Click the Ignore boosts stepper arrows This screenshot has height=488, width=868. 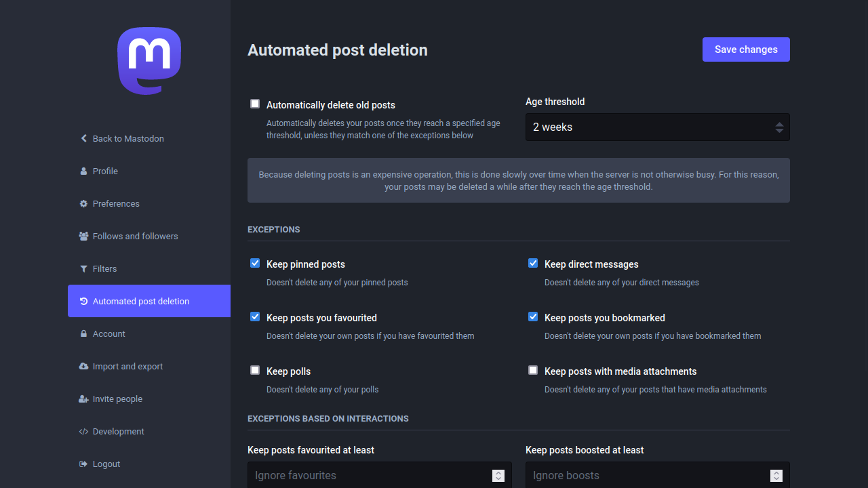coord(776,475)
